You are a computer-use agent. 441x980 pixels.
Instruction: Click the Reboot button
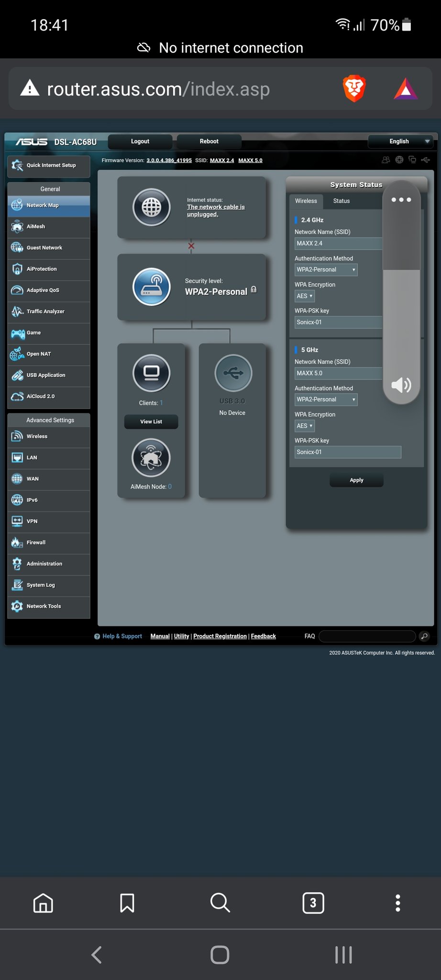click(209, 142)
